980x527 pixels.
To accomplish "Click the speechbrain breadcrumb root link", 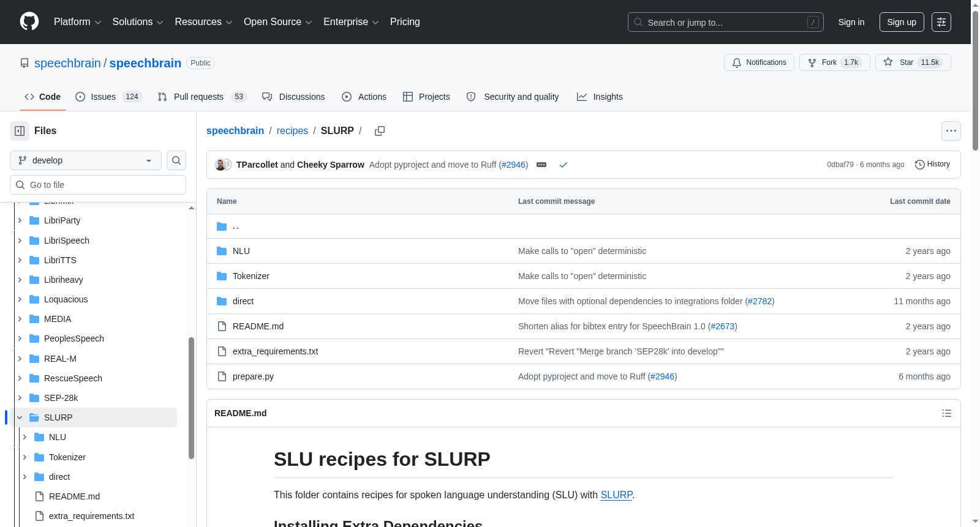I will pyautogui.click(x=235, y=131).
